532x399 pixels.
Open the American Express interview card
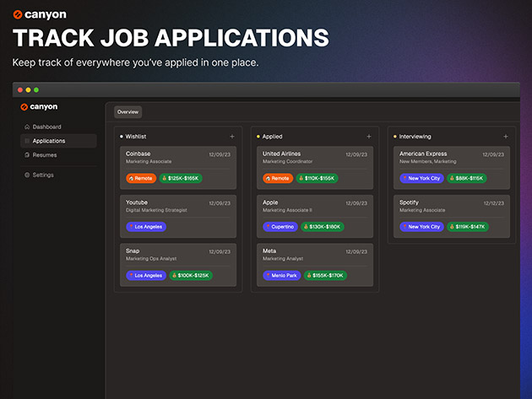tap(451, 158)
